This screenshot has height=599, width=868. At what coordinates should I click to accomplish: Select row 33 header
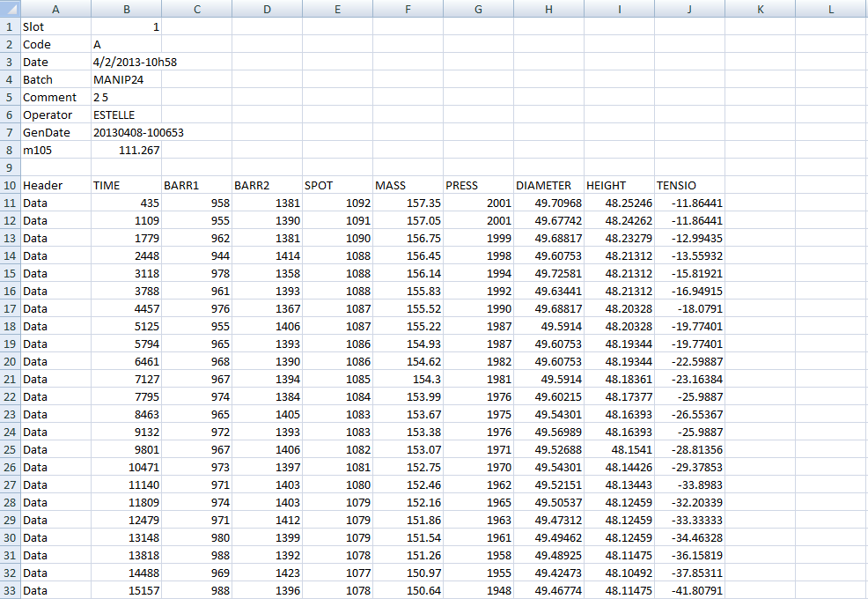[10, 591]
